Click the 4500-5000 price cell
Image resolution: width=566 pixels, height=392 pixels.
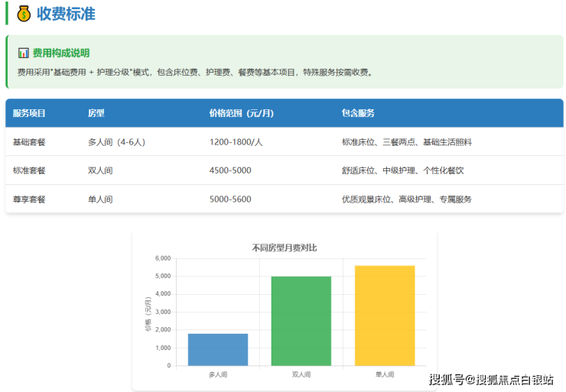[229, 170]
